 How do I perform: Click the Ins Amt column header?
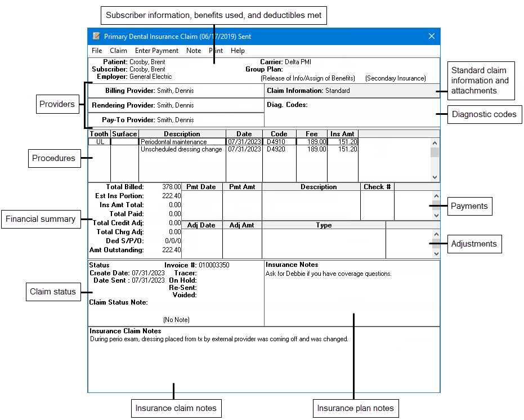point(343,134)
